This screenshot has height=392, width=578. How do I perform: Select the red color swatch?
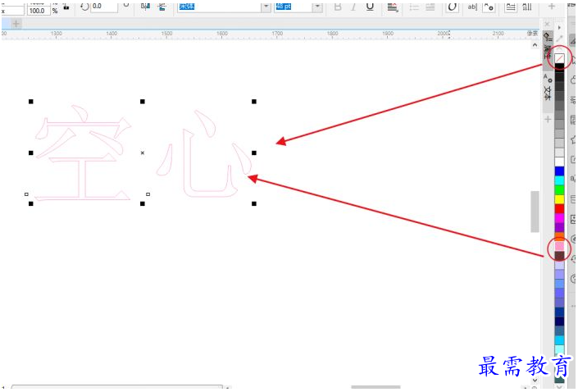(x=560, y=209)
